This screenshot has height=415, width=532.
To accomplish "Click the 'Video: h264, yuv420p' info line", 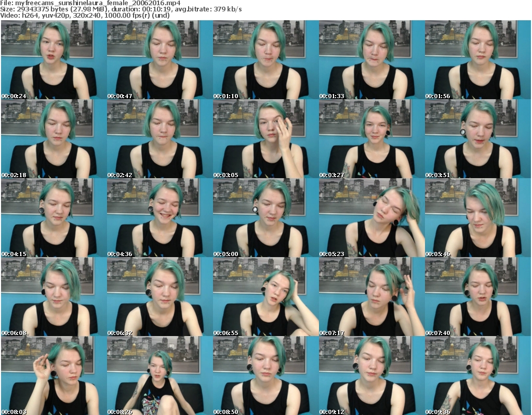I will tap(85, 15).
